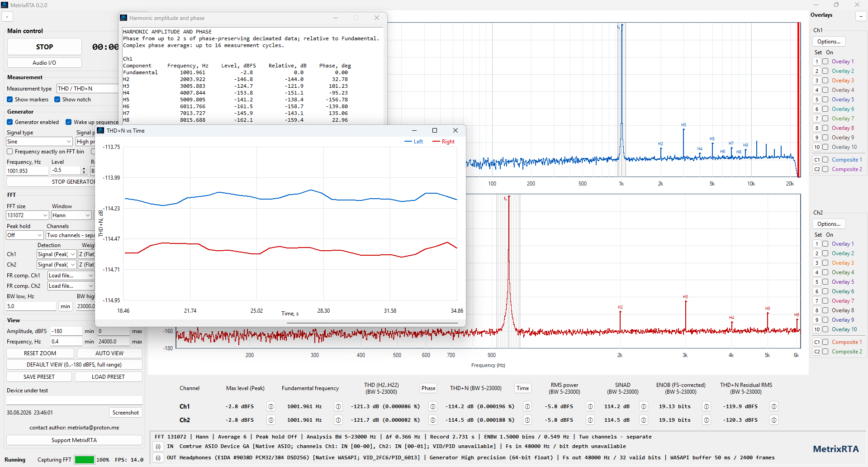This screenshot has height=467, width=868.
Task: Click info icon on the IN device status line
Action: (158, 447)
